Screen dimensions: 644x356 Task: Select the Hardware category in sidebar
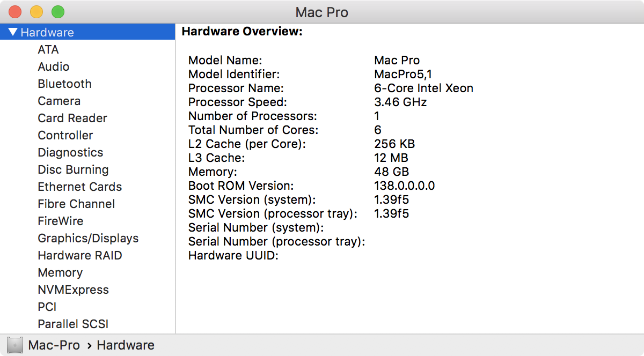point(87,32)
